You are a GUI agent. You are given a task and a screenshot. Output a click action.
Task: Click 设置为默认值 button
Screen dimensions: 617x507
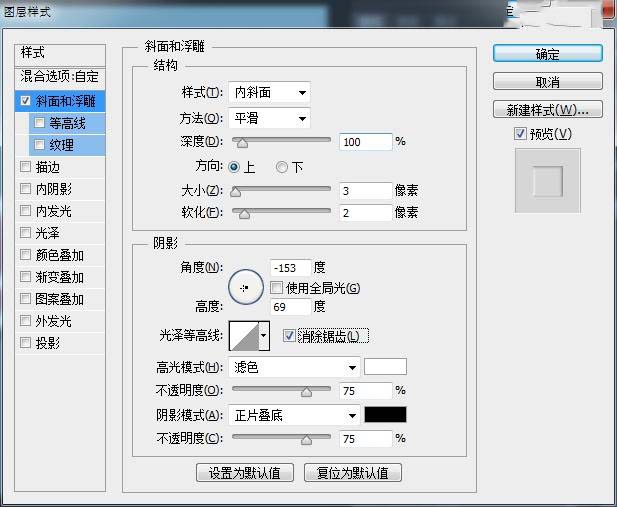point(245,473)
